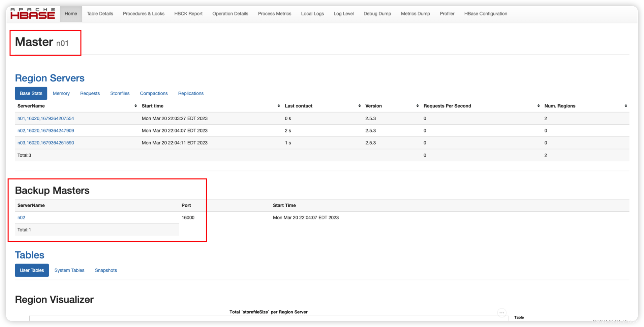
Task: View Replications statistics
Action: [191, 93]
